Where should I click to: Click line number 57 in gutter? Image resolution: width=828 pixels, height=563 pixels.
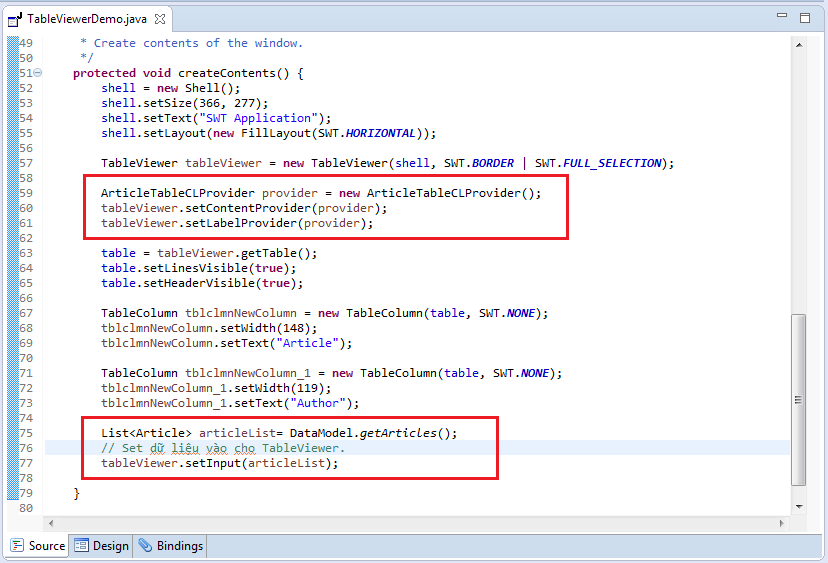tap(26, 163)
